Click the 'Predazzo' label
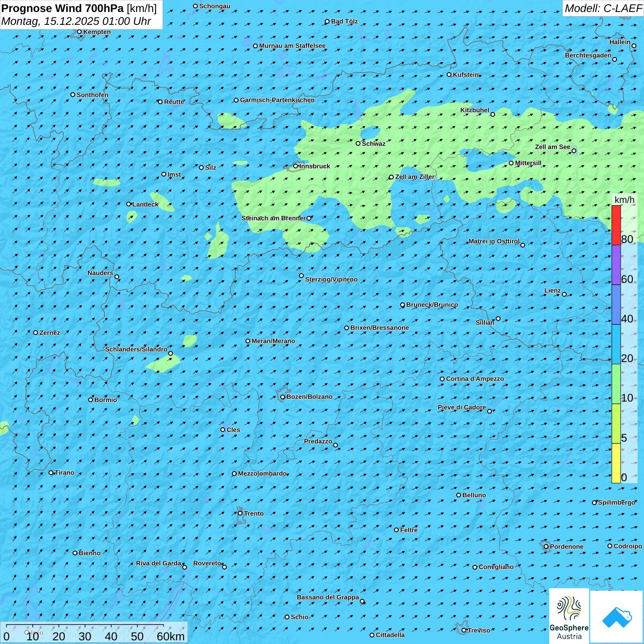This screenshot has width=644, height=644. (x=318, y=442)
